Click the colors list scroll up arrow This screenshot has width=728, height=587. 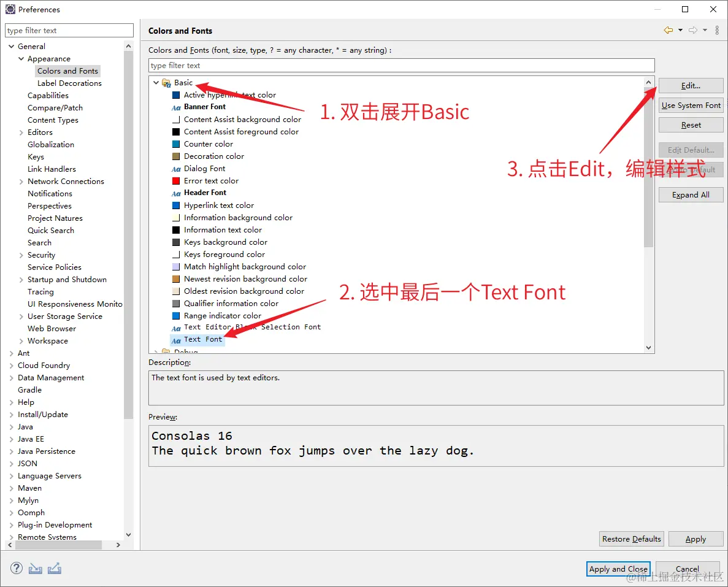point(649,82)
